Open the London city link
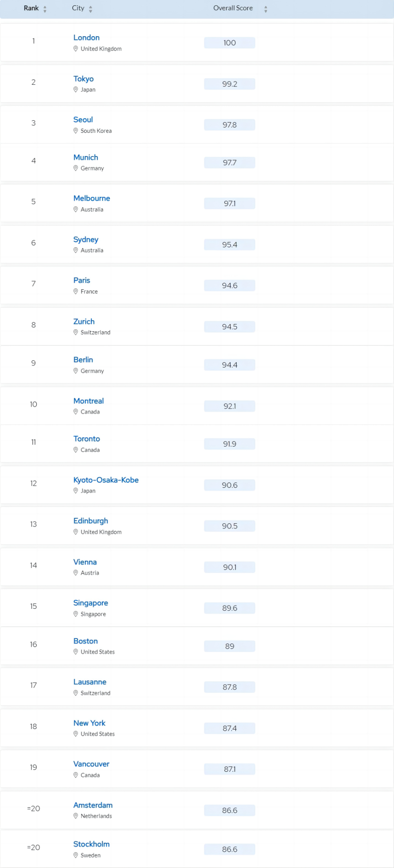This screenshot has height=868, width=394. (x=86, y=37)
